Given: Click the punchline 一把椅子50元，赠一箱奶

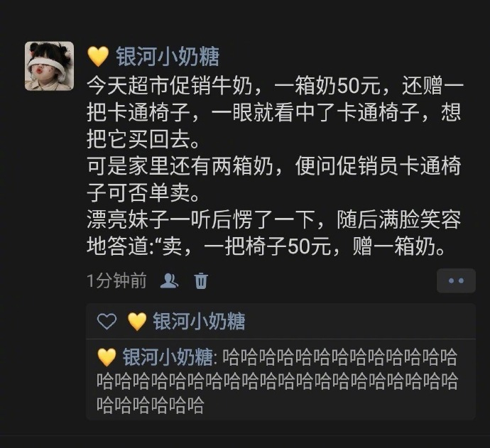Looking at the screenshot, I should coord(324,246).
